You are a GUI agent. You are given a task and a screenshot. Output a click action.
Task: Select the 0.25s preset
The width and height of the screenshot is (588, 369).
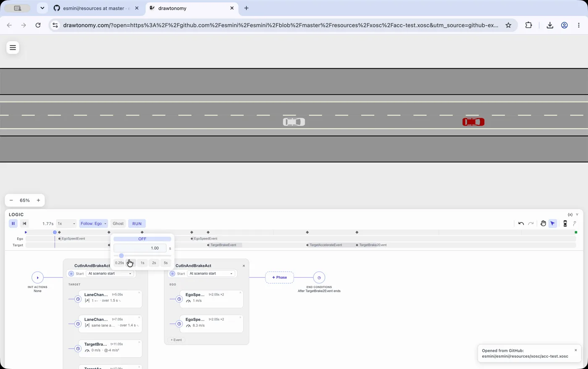[120, 263]
